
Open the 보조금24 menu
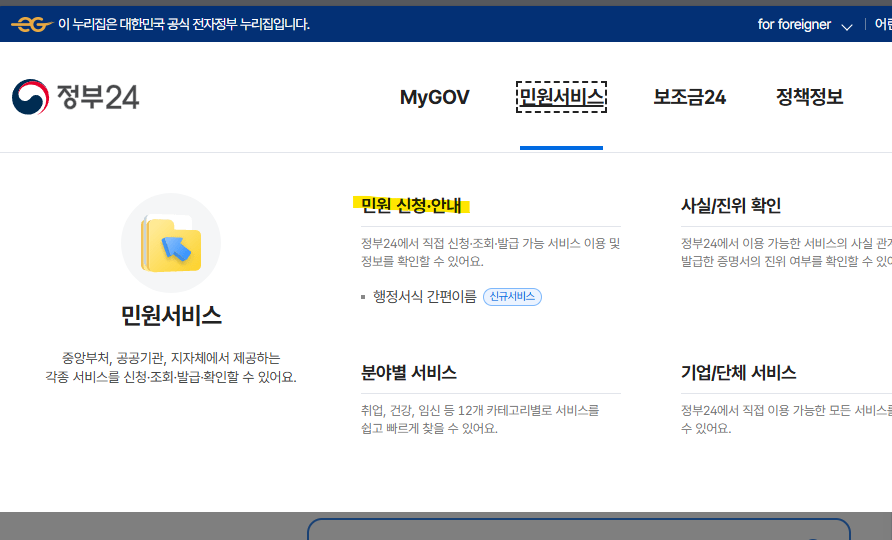point(689,97)
